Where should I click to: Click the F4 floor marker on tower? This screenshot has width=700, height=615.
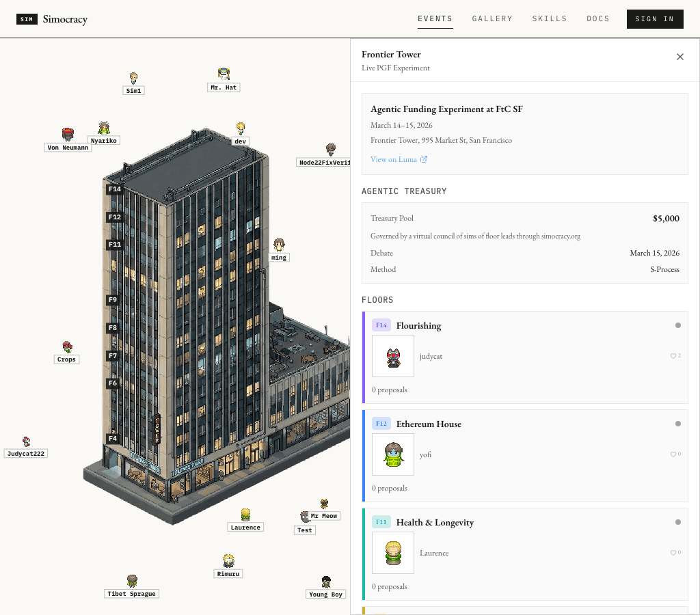coord(113,438)
